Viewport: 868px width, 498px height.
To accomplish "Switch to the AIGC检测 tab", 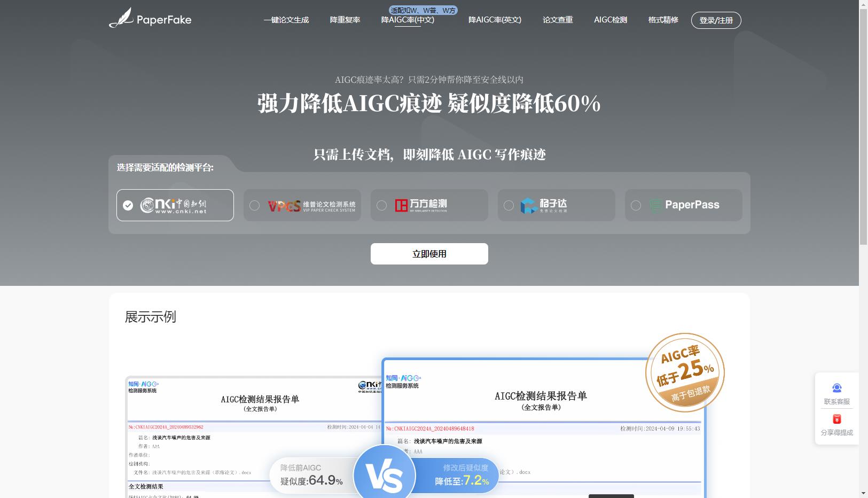I will [x=609, y=20].
